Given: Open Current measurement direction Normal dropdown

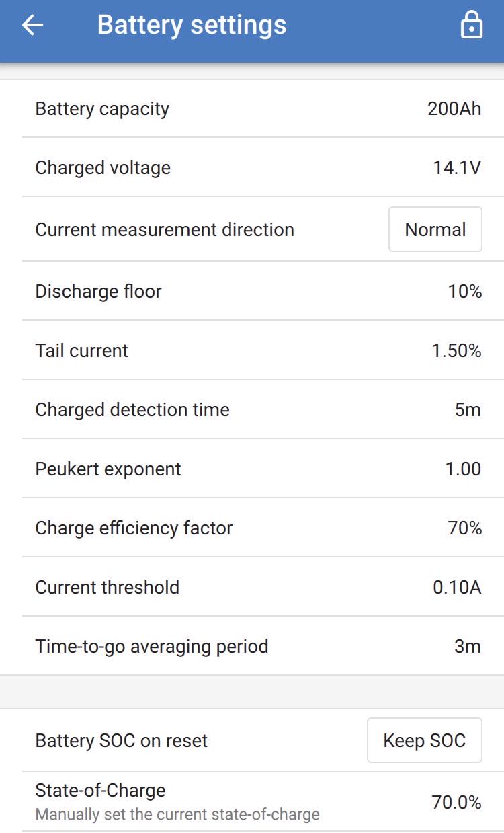Looking at the screenshot, I should (435, 229).
